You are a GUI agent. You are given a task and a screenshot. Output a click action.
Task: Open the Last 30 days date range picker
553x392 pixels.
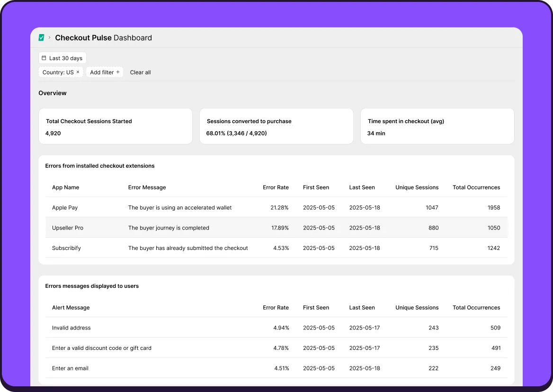coord(62,58)
